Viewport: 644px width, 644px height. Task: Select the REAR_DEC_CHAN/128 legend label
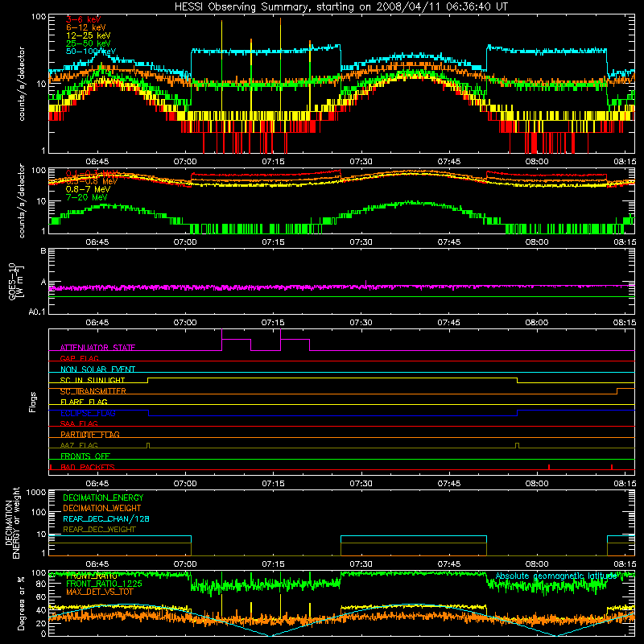(x=106, y=518)
